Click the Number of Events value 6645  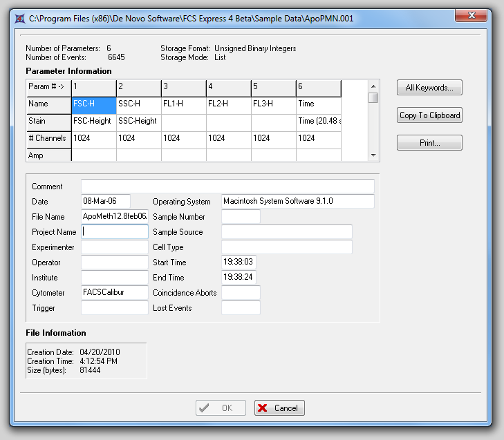point(116,57)
